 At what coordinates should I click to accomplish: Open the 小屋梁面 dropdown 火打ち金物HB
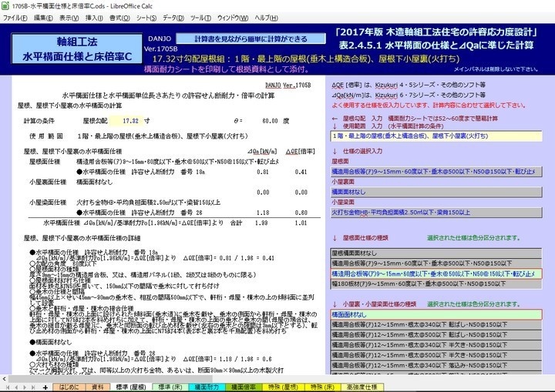436,213
